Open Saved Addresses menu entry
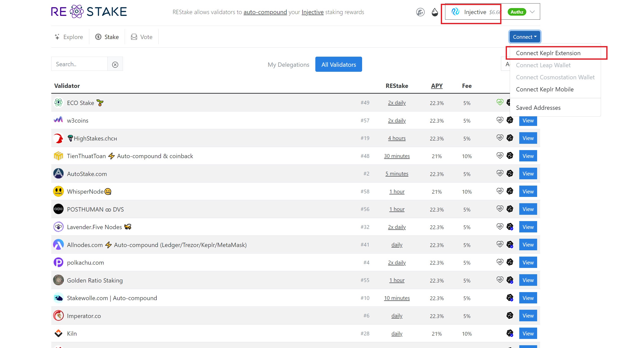Image resolution: width=644 pixels, height=348 pixels. pyautogui.click(x=538, y=108)
